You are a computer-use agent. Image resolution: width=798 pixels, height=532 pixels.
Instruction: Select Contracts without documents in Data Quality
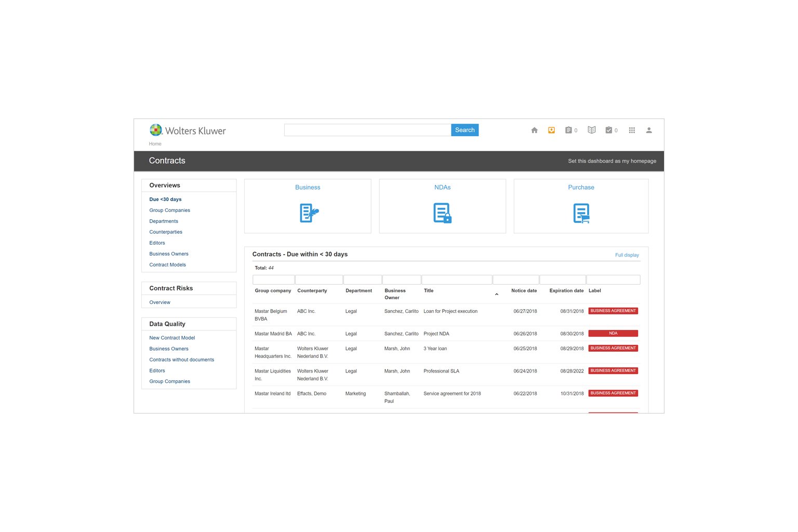pyautogui.click(x=181, y=360)
